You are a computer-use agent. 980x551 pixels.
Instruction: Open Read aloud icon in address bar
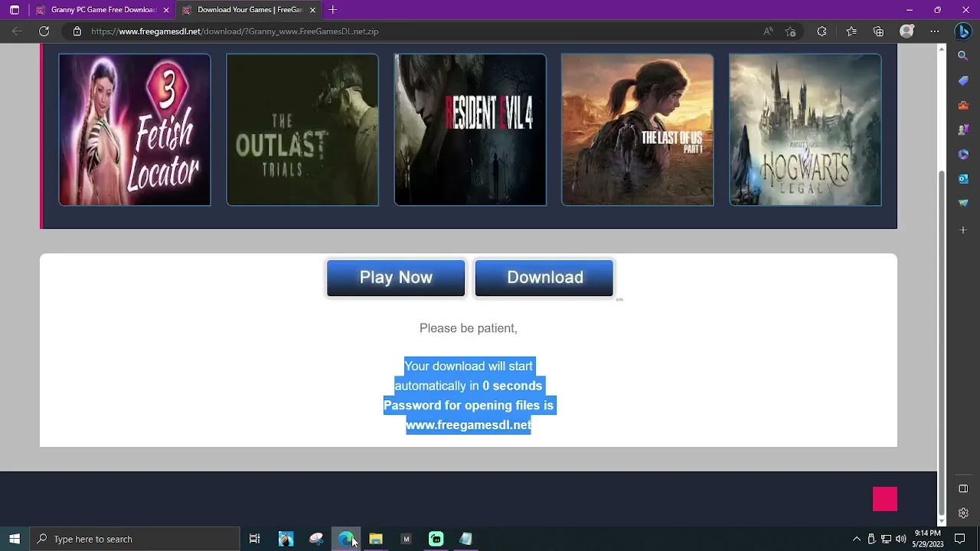coord(768,31)
